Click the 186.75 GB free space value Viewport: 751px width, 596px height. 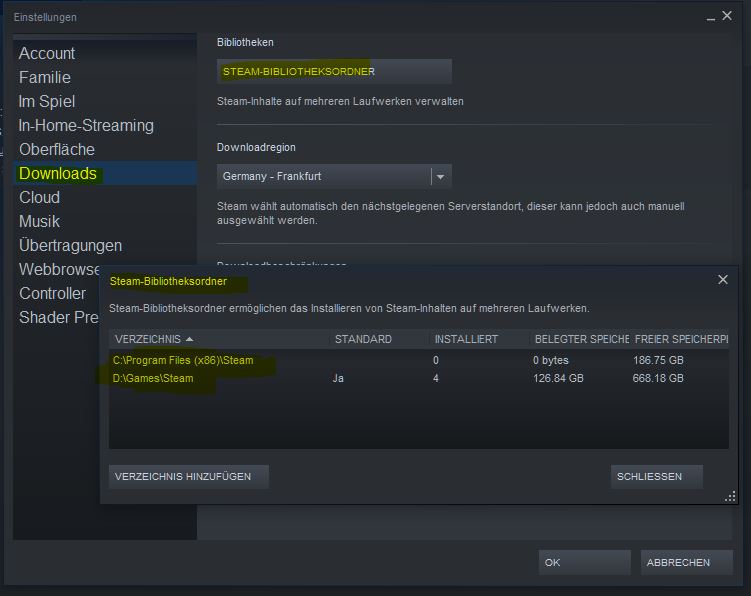tap(658, 360)
